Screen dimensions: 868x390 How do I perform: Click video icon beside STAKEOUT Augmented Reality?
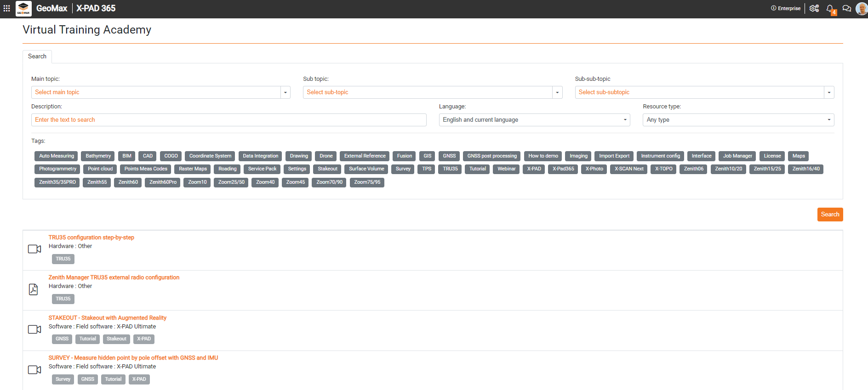pyautogui.click(x=34, y=329)
